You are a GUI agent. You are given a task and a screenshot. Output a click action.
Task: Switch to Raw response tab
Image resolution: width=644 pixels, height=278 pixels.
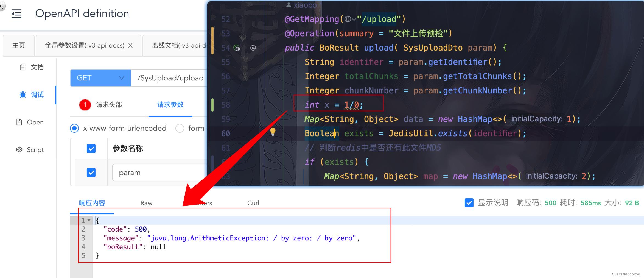pos(146,203)
